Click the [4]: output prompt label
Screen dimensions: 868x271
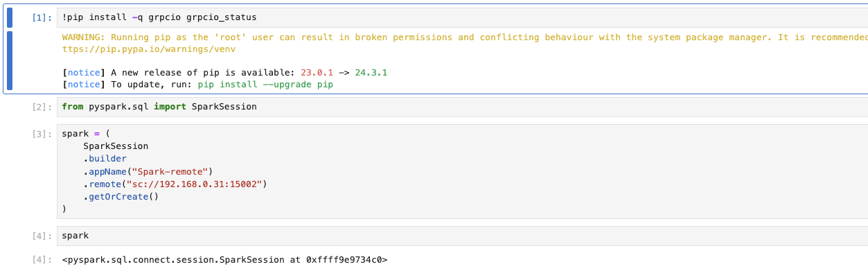(42, 260)
